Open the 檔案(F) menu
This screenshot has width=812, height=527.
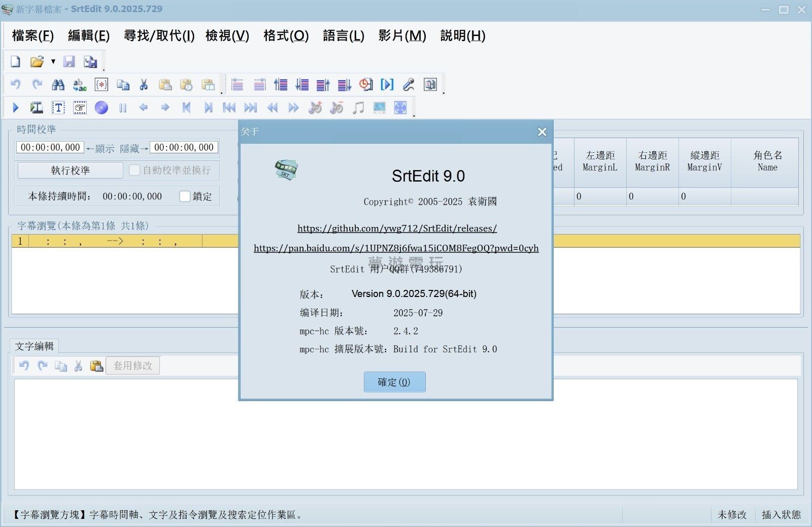click(33, 36)
